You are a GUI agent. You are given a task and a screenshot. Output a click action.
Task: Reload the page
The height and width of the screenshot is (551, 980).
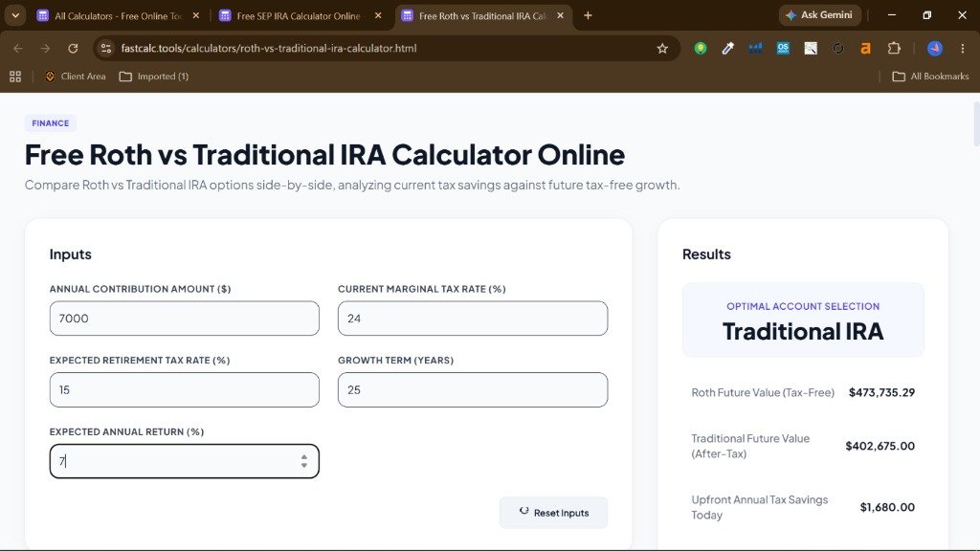(73, 48)
